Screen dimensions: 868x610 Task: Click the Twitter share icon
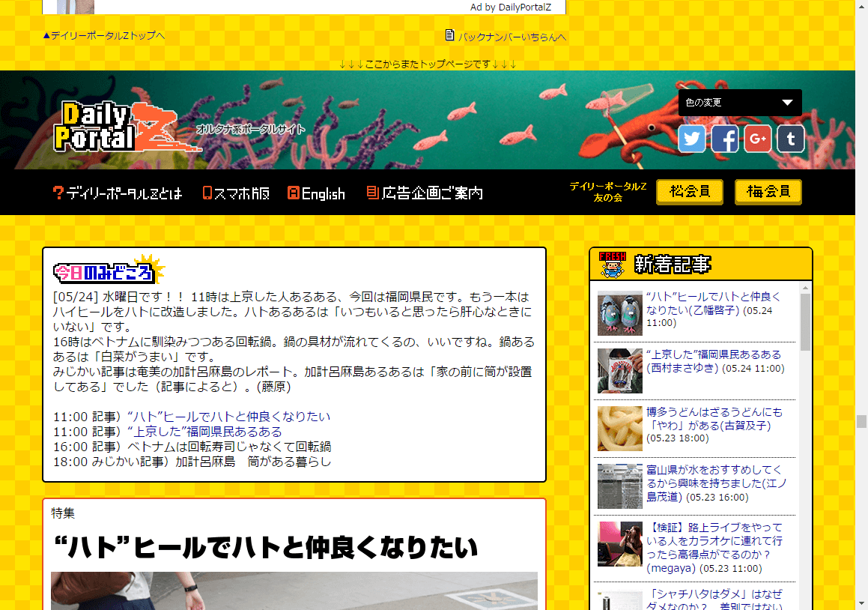pyautogui.click(x=692, y=139)
